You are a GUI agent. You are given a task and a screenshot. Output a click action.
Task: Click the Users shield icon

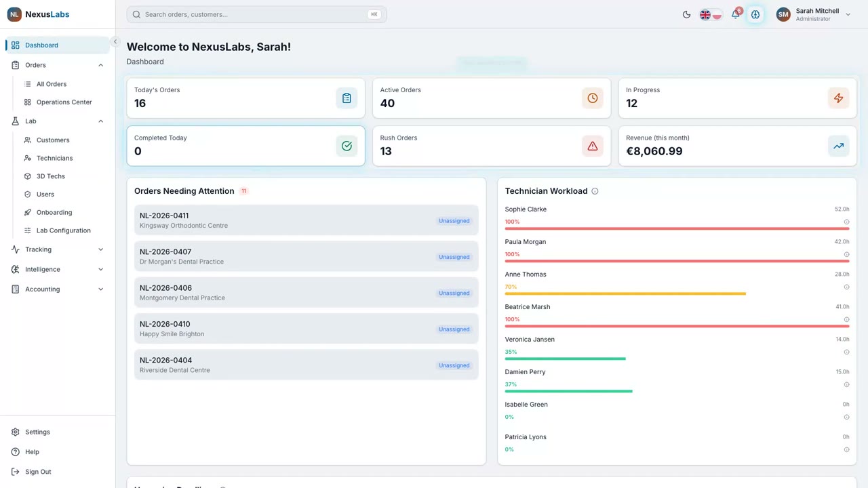[x=28, y=195]
